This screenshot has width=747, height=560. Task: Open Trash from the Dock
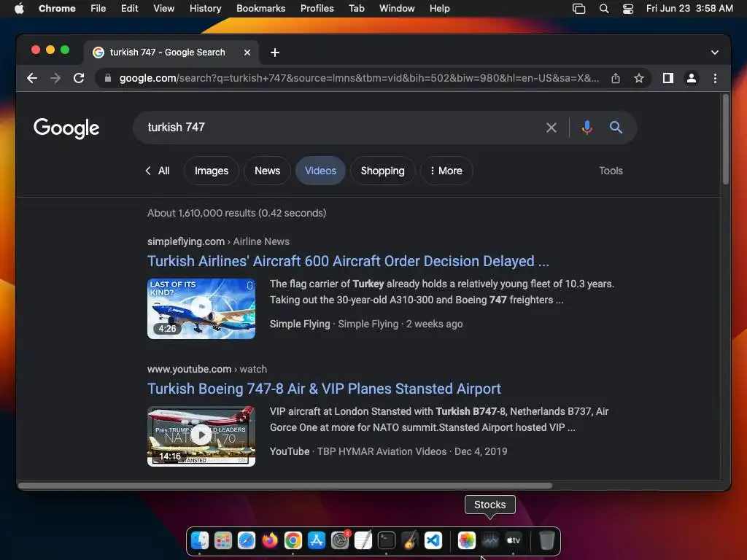[546, 540]
